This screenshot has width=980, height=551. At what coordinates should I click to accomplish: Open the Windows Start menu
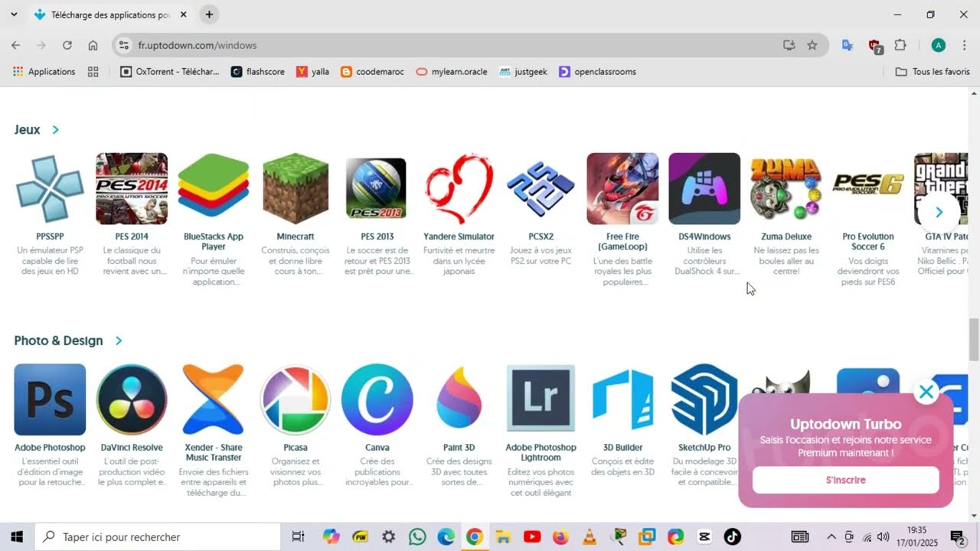tap(16, 536)
